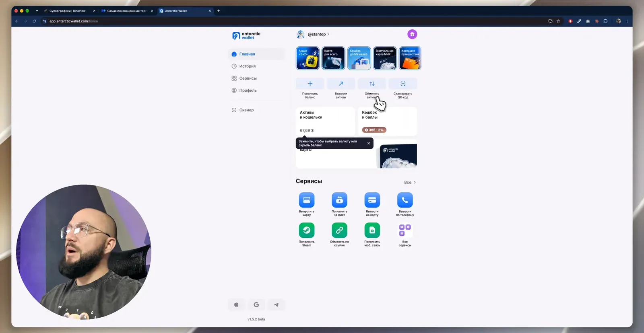Reload the page in the browser
The height and width of the screenshot is (333, 644).
pyautogui.click(x=34, y=21)
